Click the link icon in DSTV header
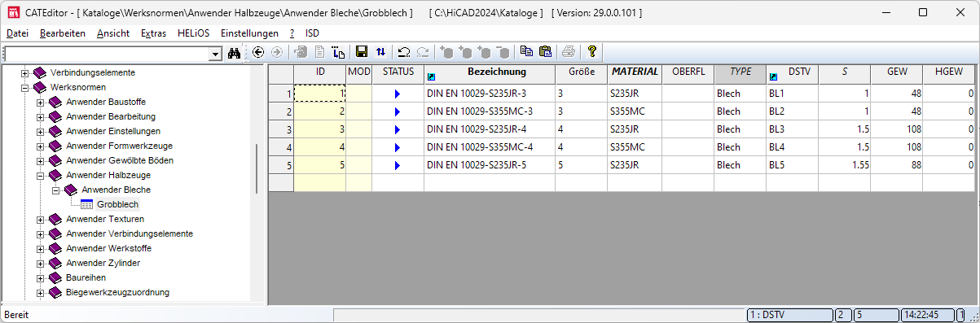 pyautogui.click(x=773, y=77)
